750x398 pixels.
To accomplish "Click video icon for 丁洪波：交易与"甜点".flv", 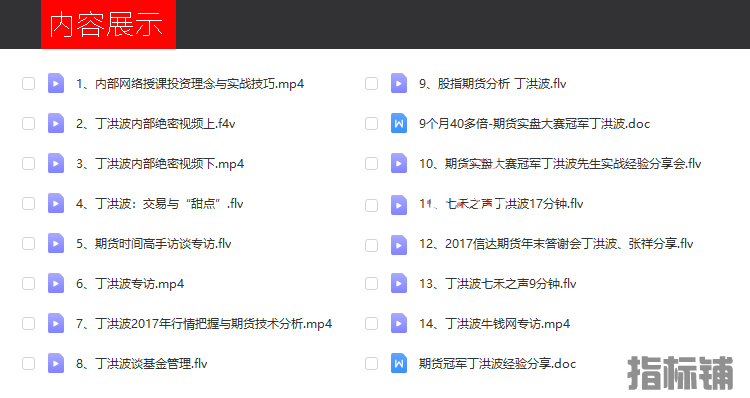I will pos(56,203).
